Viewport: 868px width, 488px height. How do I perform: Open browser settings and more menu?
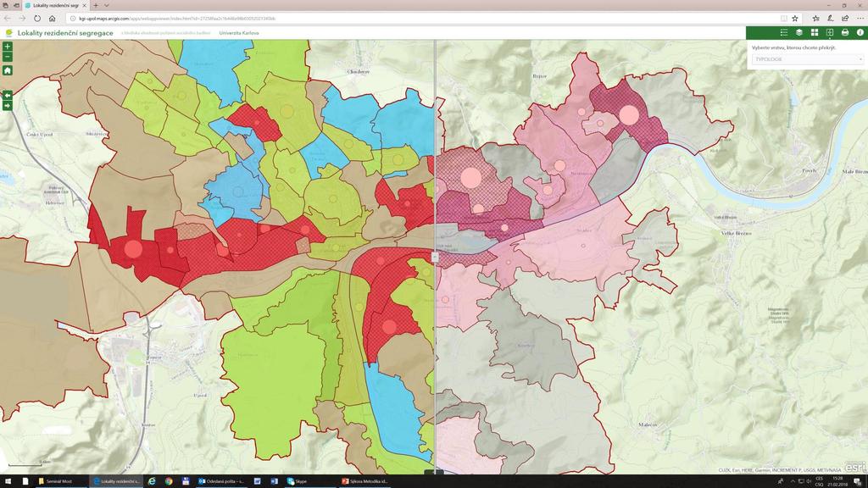pos(860,19)
